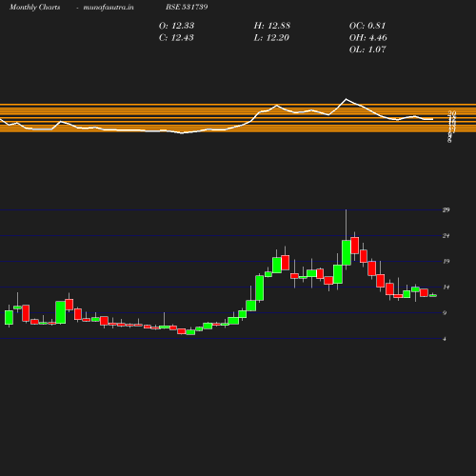The height and width of the screenshot is (476, 476).
Task: Click the last small green candle on the chart
Action: click(x=433, y=295)
